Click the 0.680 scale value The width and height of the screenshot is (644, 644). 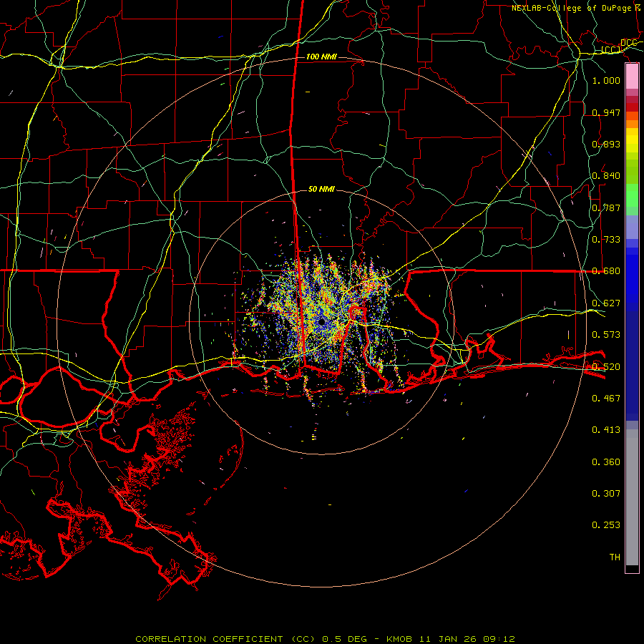click(x=606, y=270)
